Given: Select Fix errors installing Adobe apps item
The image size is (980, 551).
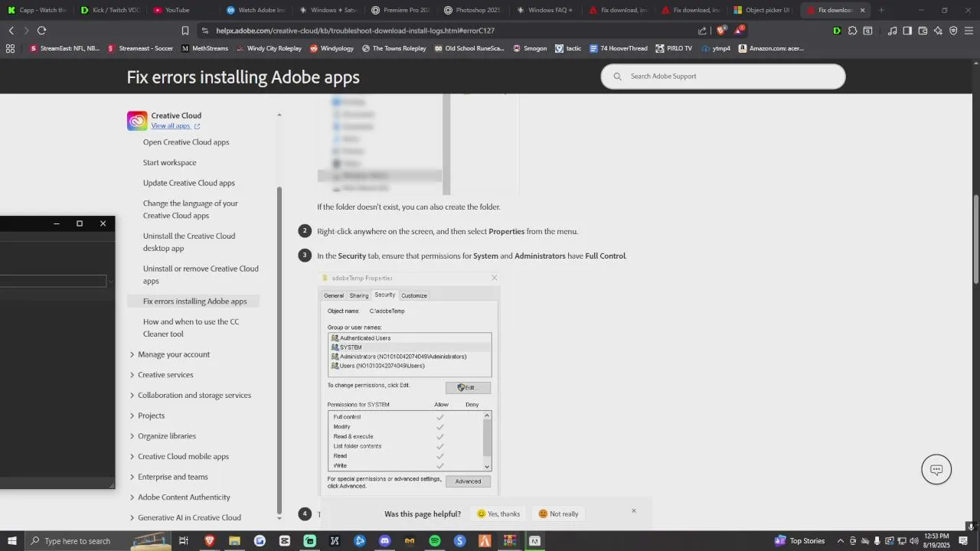Looking at the screenshot, I should coord(194,302).
